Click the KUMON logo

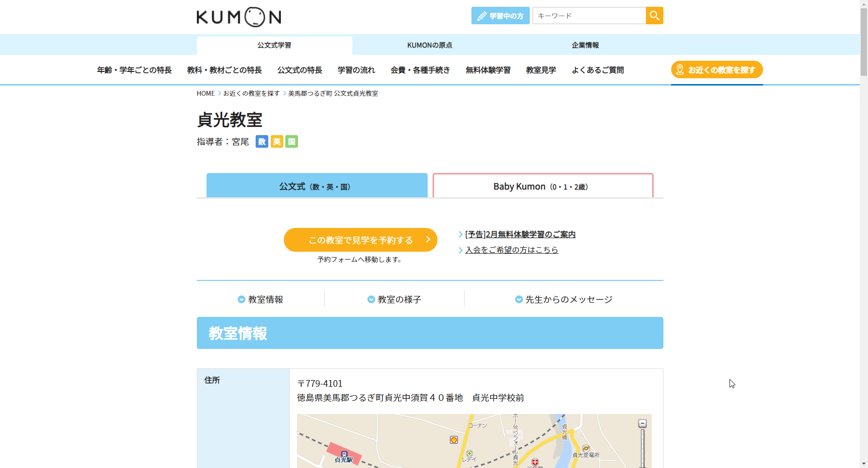click(239, 17)
